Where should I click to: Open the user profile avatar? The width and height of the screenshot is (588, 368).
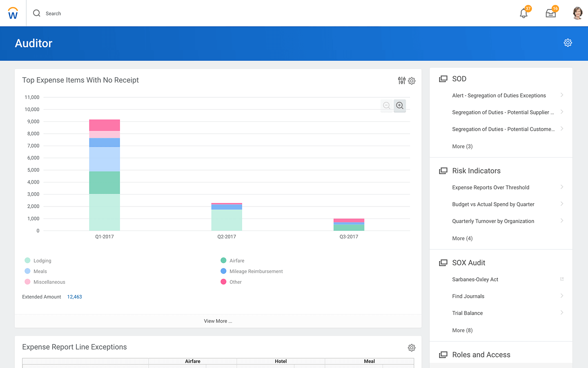pos(577,13)
